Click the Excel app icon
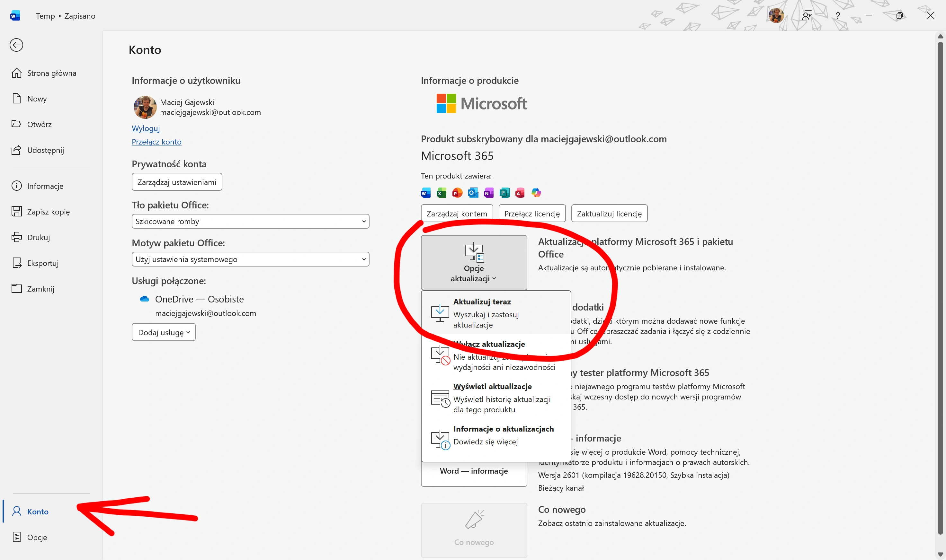Viewport: 946px width, 560px height. (441, 193)
